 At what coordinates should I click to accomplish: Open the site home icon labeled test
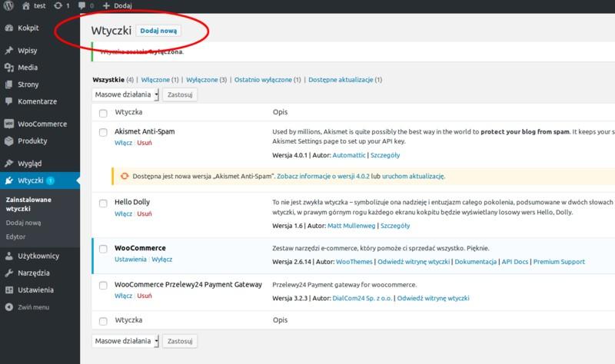click(26, 6)
